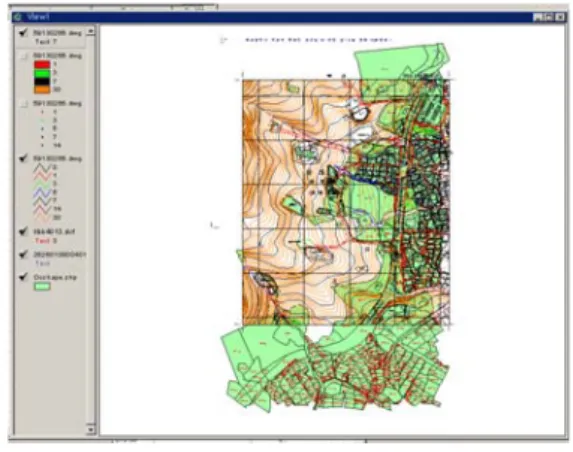Viewport: 573px width, 452px height.
Task: Uncheck the dwg theme with zigzag line symbols
Action: coord(24,158)
